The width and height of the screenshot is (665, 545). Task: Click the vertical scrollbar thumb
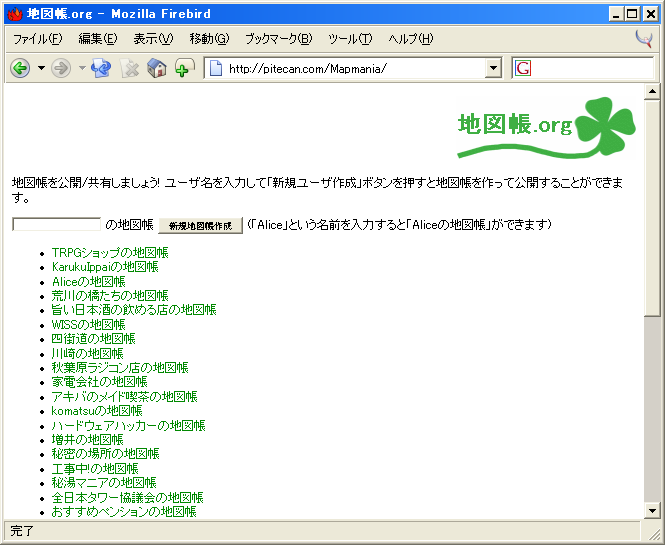(652, 208)
